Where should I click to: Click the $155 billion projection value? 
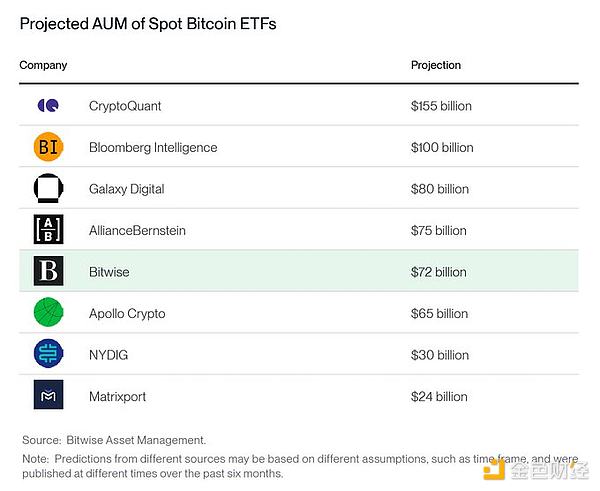[x=441, y=106]
